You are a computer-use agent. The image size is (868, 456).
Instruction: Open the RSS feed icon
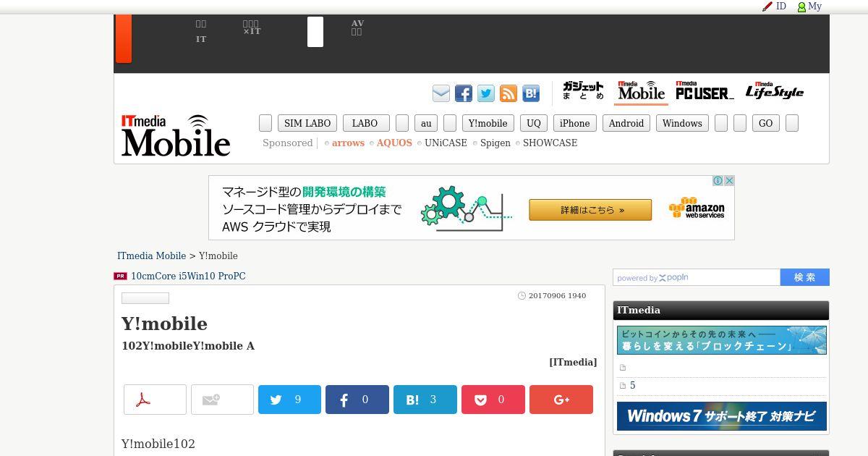click(x=509, y=93)
